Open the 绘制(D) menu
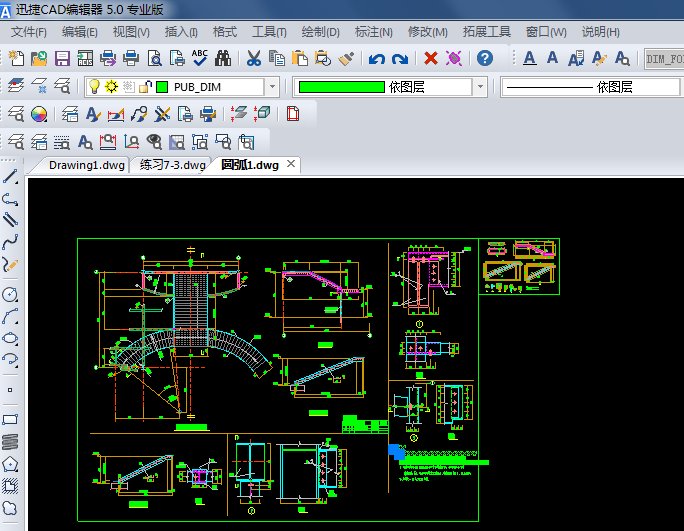684x531 pixels. click(x=320, y=32)
